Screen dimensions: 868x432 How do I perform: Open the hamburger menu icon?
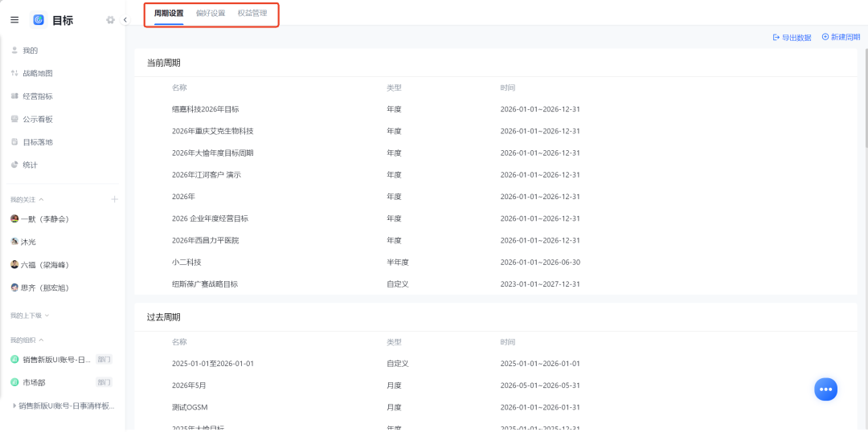tap(15, 20)
